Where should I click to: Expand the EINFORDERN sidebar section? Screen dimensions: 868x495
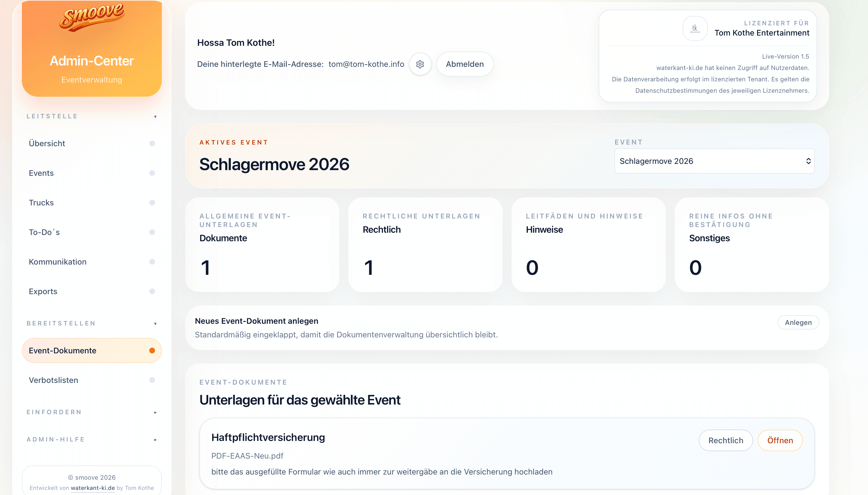tap(156, 412)
